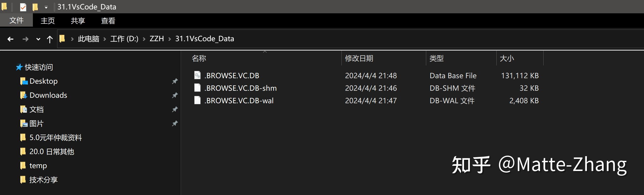Open the ZZH folder from the breadcrumb
The image size is (644, 195).
click(x=157, y=39)
